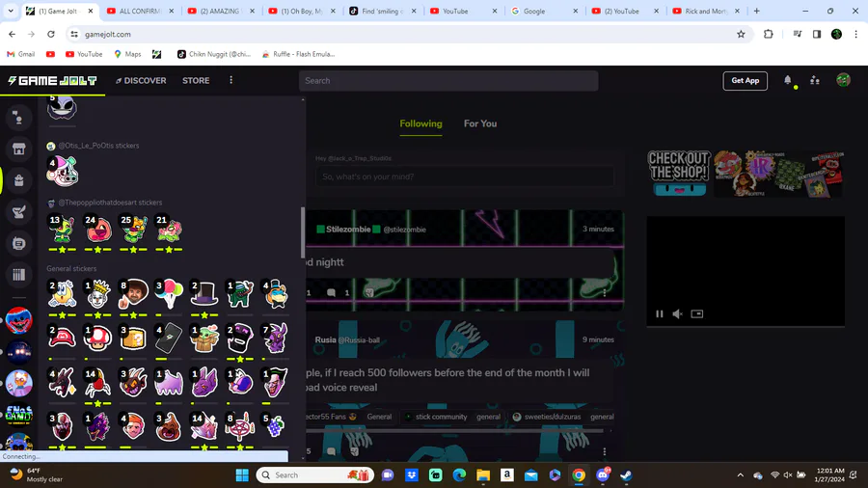Select the Thepoppliothatdoesart sticker counted 24
The width and height of the screenshot is (868, 488).
click(98, 228)
